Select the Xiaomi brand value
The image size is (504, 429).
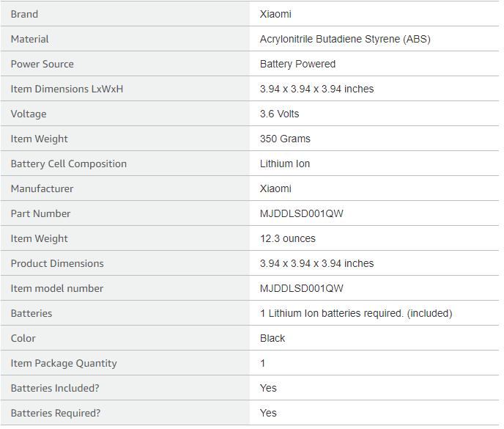(275, 14)
